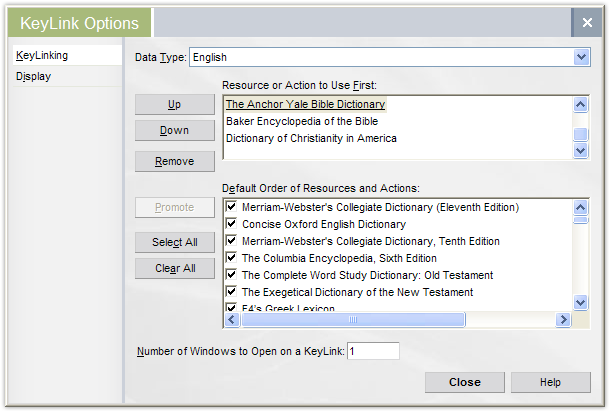610x412 pixels.
Task: Click Select All button
Action: (x=175, y=242)
